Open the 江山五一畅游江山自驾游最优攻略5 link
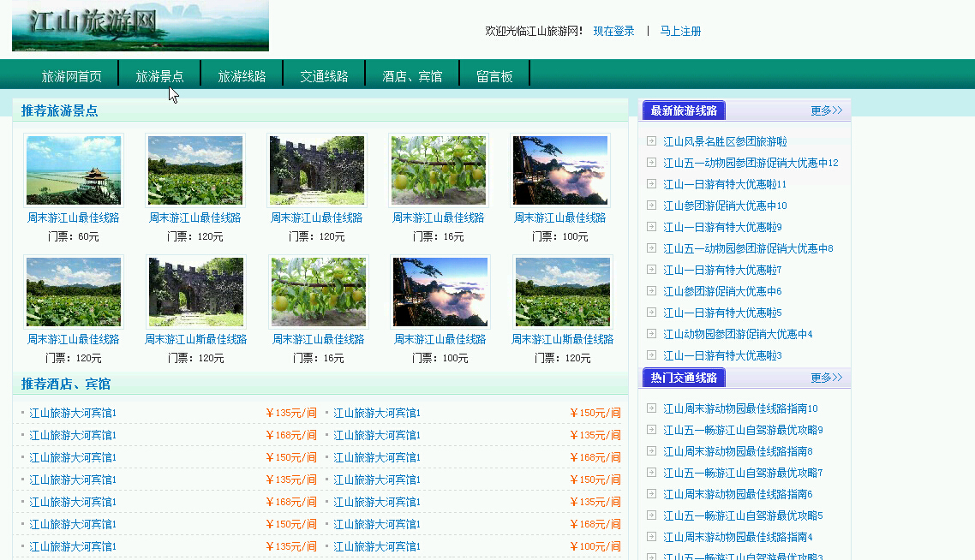975x560 pixels. (x=743, y=515)
